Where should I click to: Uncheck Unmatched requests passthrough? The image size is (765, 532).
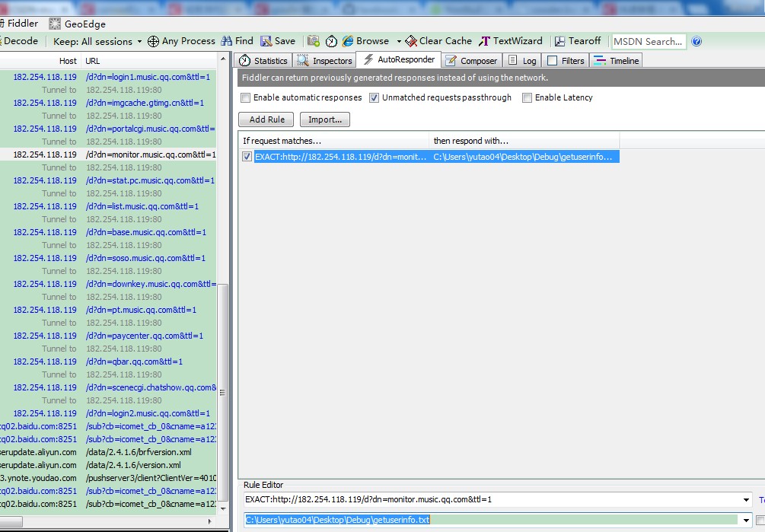[375, 98]
